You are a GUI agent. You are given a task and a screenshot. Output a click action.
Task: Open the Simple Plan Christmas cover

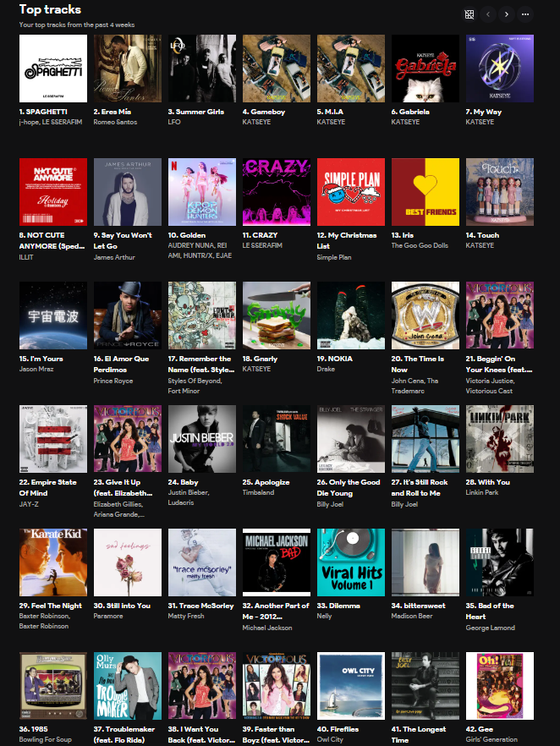point(351,192)
